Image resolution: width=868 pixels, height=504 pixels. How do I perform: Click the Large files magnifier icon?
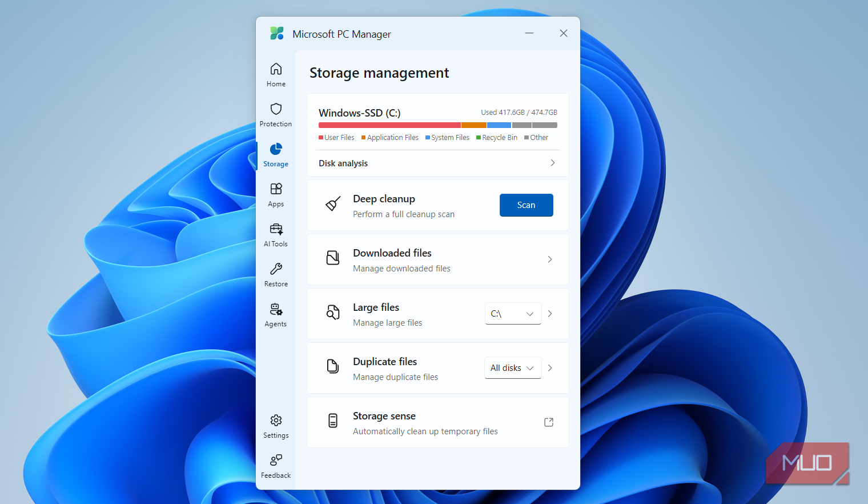click(x=333, y=312)
